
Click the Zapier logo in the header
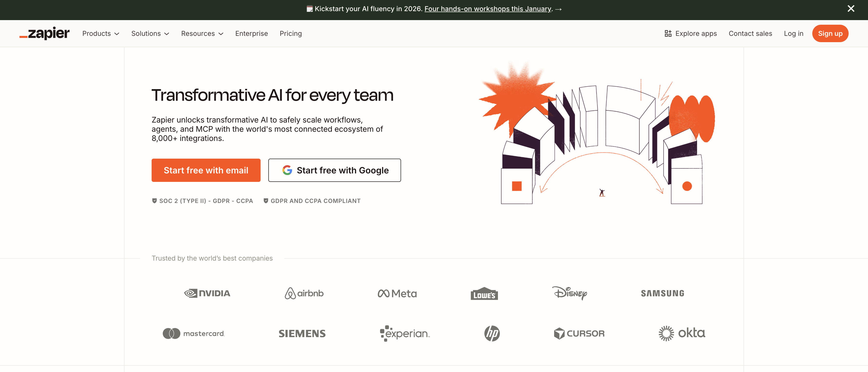45,33
